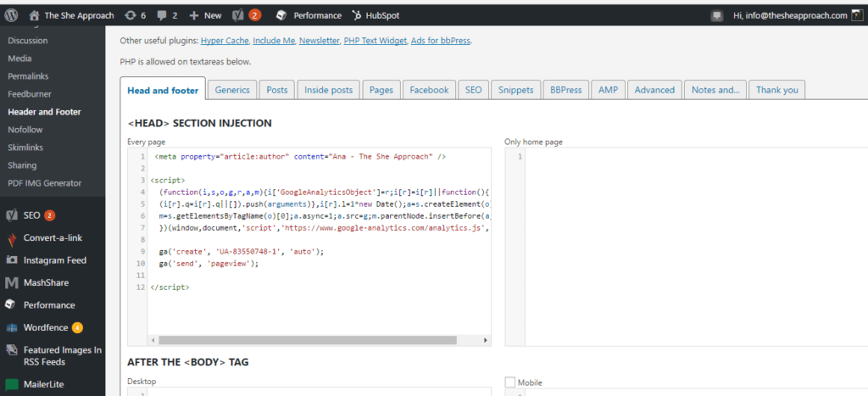Click the home icon beside The She Approach
The height and width of the screenshot is (396, 868).
point(34,15)
